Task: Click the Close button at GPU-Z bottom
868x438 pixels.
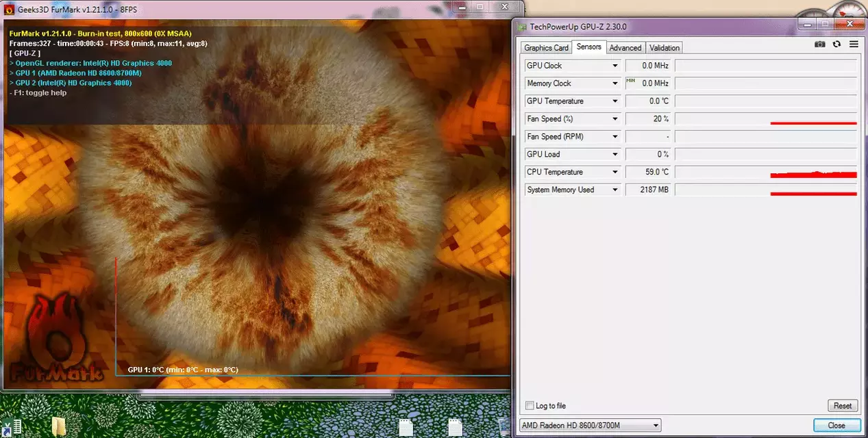Action: tap(836, 426)
